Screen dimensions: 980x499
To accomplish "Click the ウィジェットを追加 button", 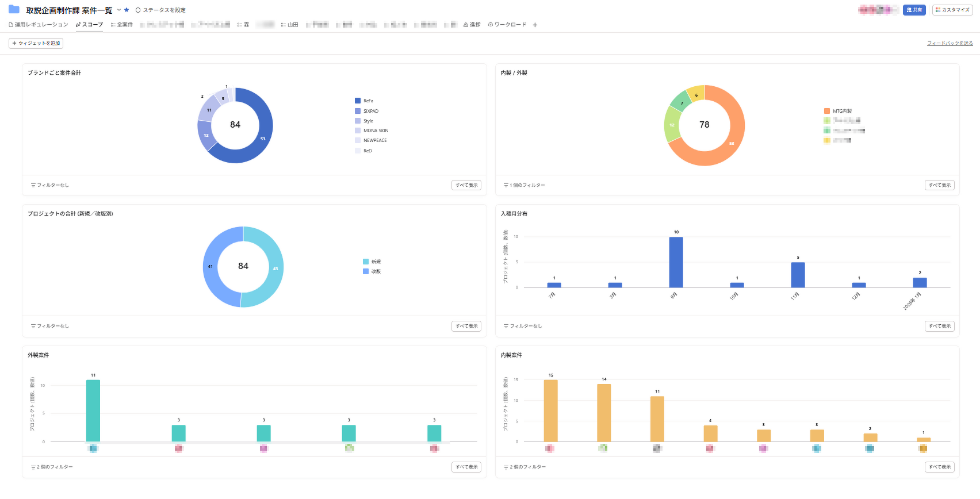I will pos(36,43).
